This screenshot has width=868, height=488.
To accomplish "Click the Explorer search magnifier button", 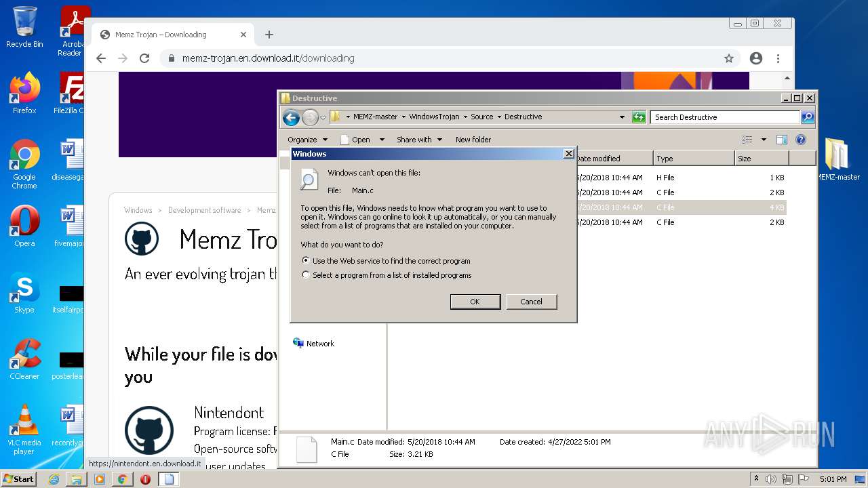I will (x=807, y=117).
